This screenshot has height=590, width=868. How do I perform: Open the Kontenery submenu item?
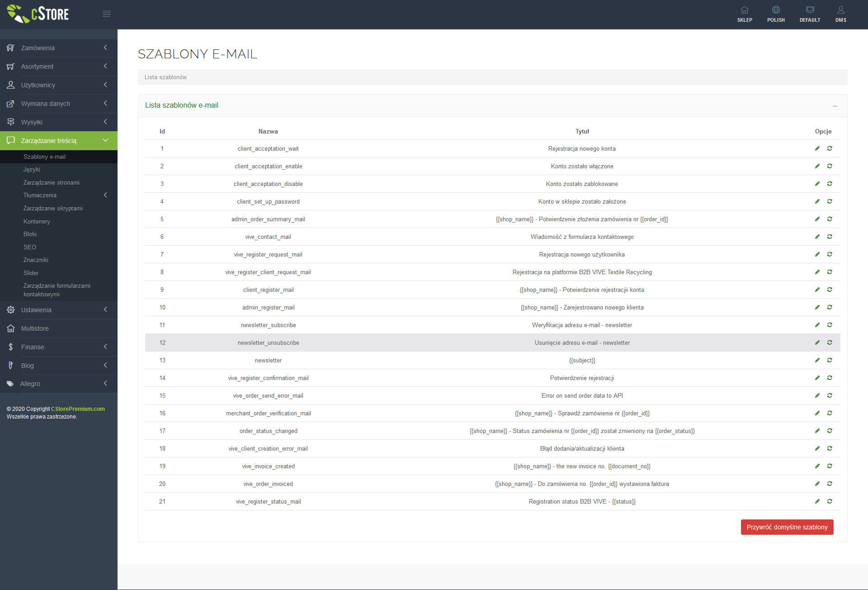pyautogui.click(x=59, y=221)
